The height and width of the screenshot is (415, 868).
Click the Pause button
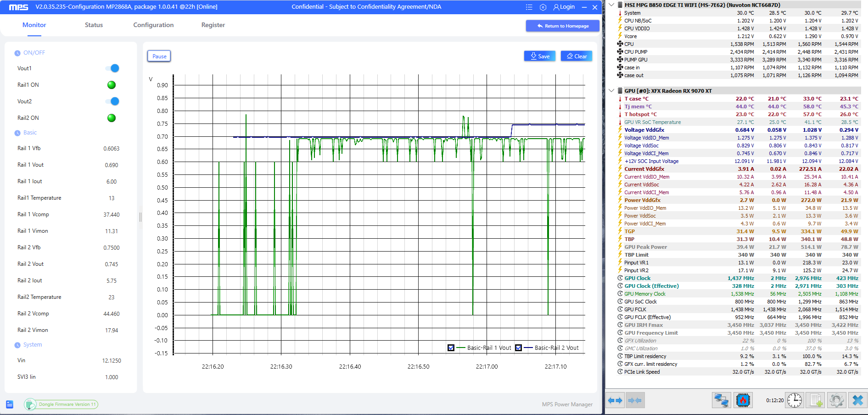point(159,56)
